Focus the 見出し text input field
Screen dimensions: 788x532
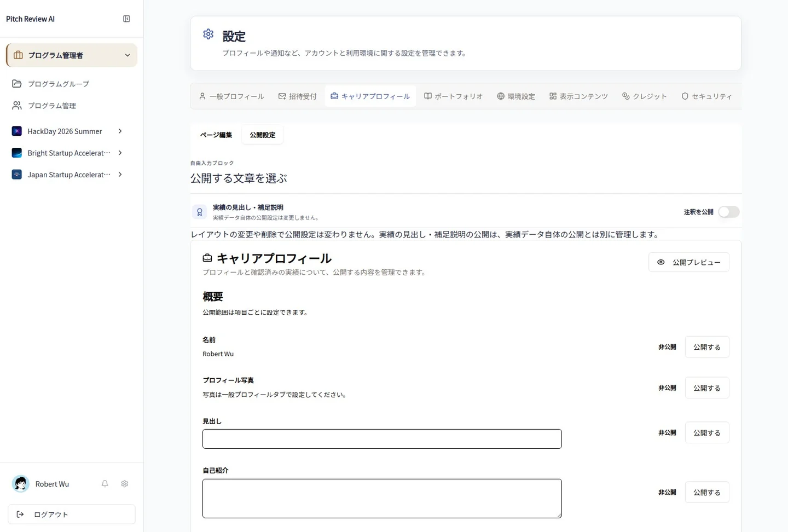coord(382,439)
